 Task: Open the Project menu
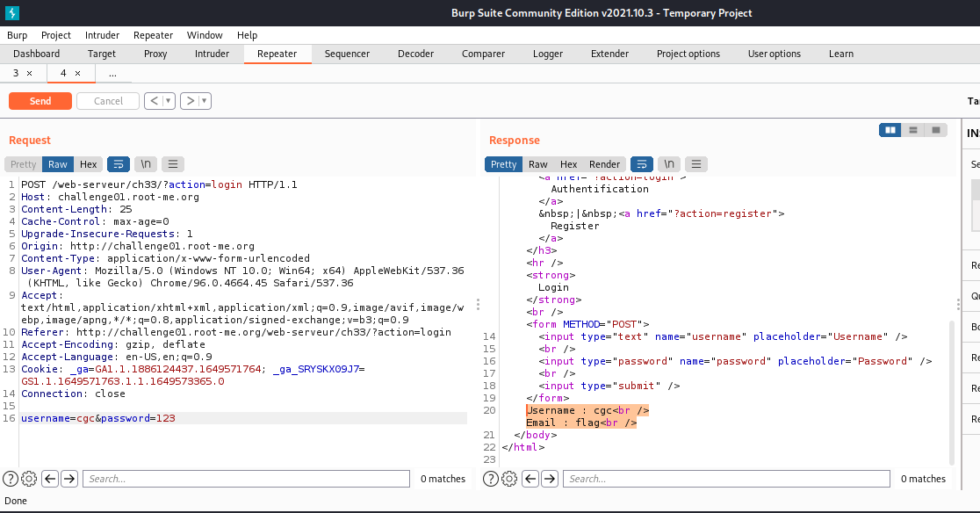pyautogui.click(x=56, y=35)
